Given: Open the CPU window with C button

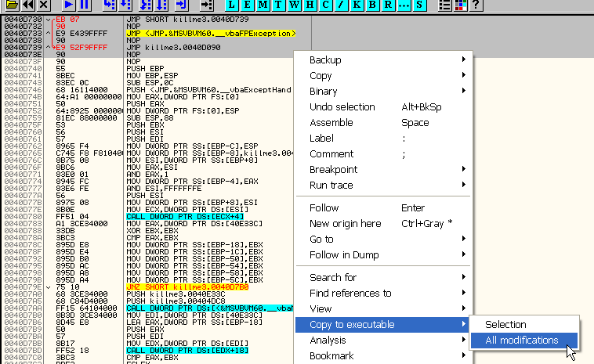Looking at the screenshot, I should tap(325, 5).
